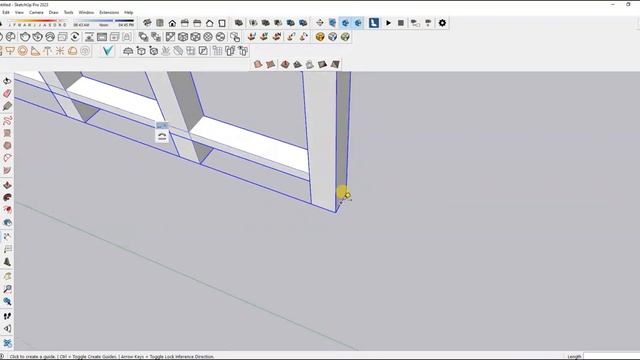Select the Zoom Extents tool
Image resolution: width=640 pixels, height=360 pixels.
(x=7, y=302)
